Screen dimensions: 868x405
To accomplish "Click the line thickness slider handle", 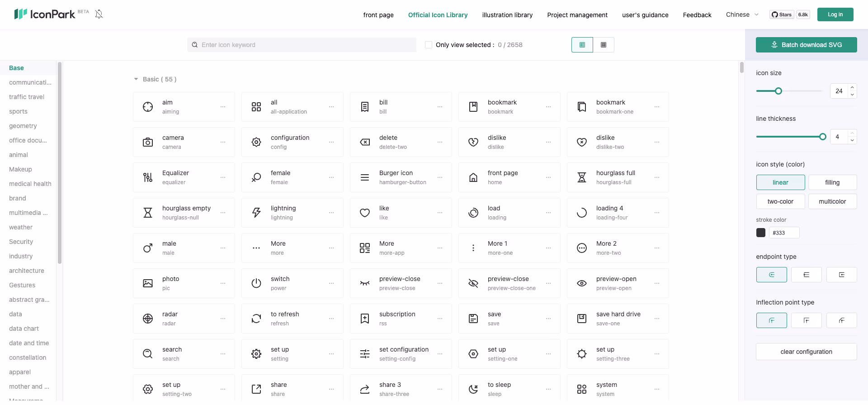I will (x=823, y=137).
